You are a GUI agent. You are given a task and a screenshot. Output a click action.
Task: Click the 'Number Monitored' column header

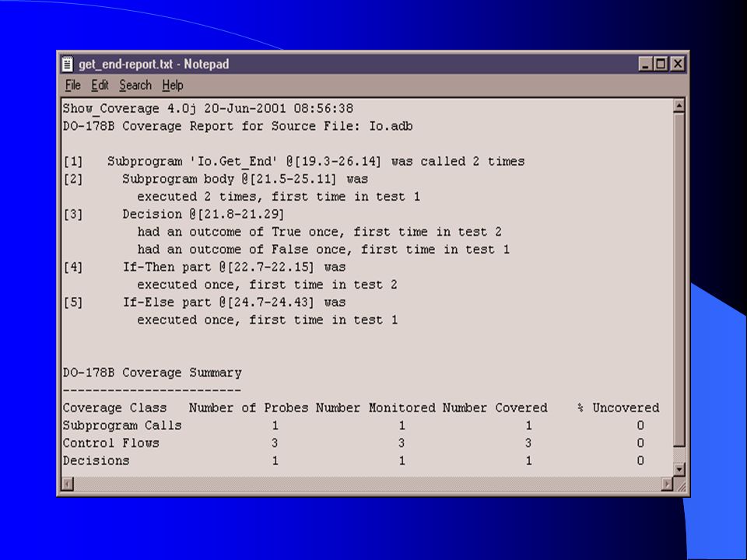point(375,408)
